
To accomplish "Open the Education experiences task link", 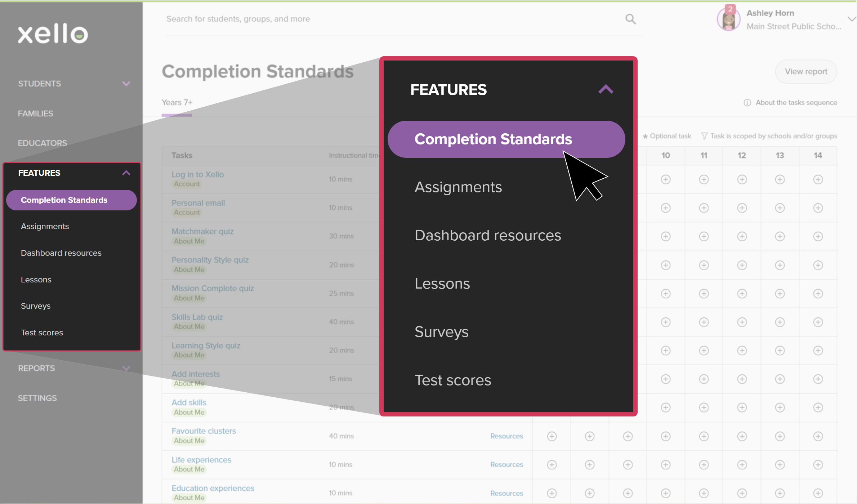I will coord(213,488).
